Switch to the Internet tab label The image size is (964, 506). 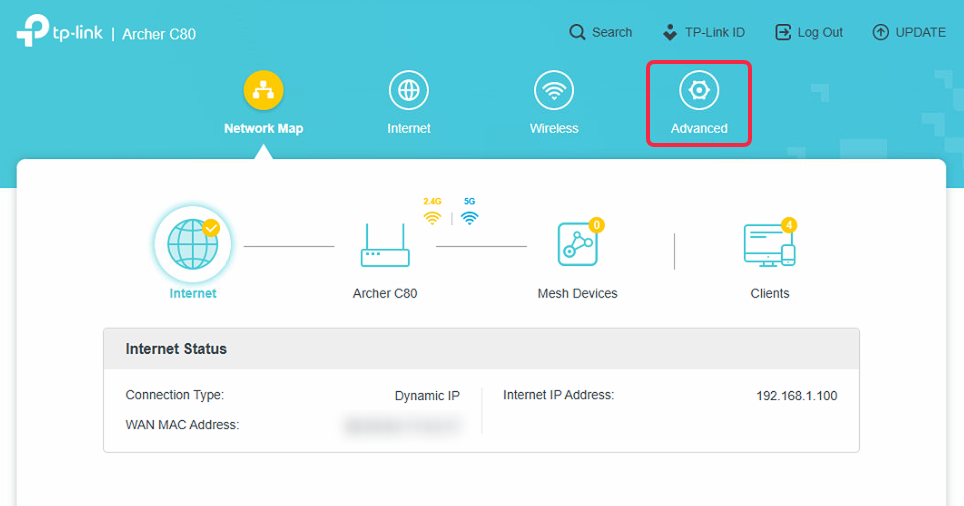pos(409,128)
